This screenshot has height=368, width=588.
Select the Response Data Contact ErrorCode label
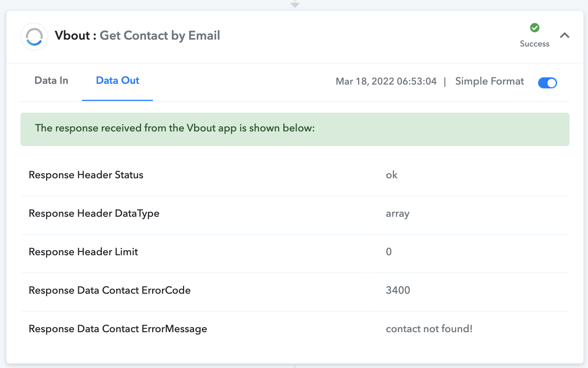coord(109,290)
